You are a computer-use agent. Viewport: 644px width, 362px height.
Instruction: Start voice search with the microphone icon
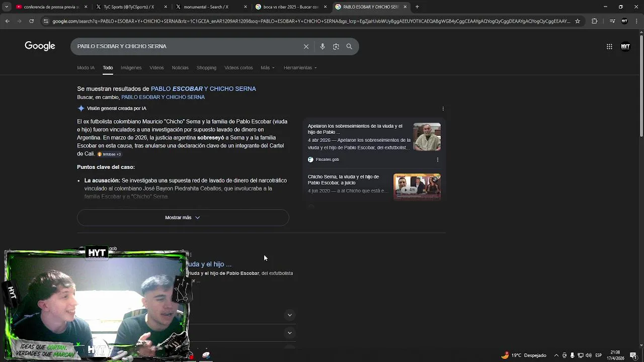[x=323, y=46]
